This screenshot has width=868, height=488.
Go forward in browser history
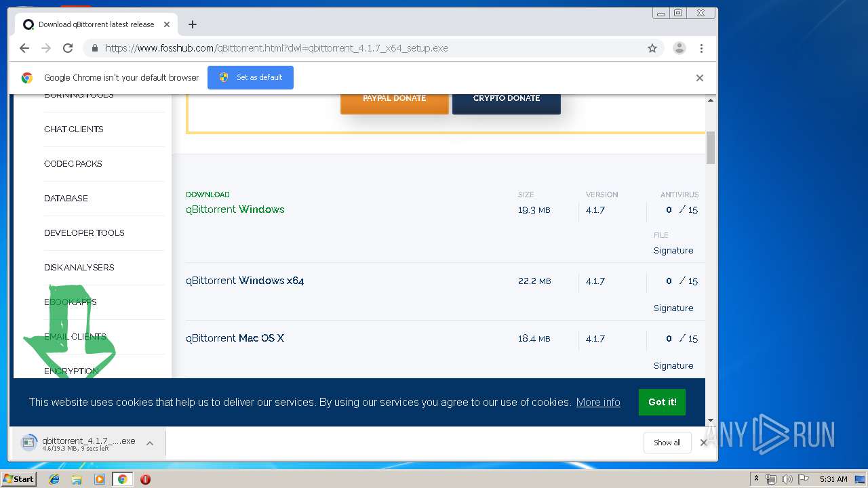click(46, 48)
